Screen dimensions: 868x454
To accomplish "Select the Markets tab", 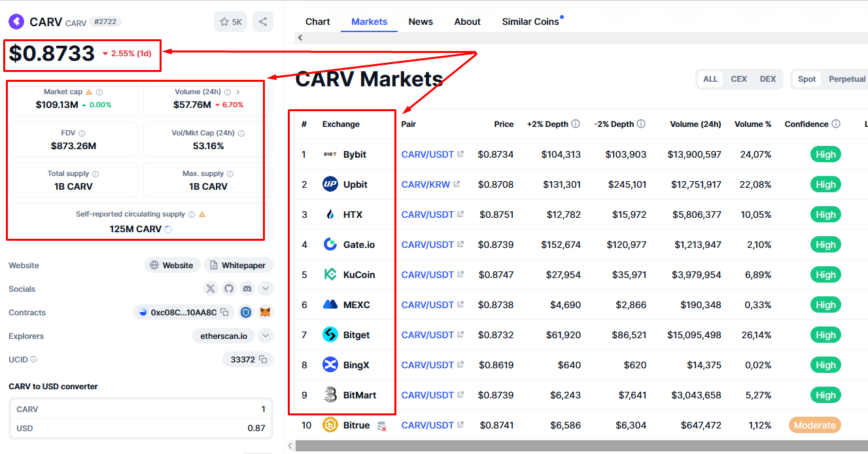I will pos(370,22).
